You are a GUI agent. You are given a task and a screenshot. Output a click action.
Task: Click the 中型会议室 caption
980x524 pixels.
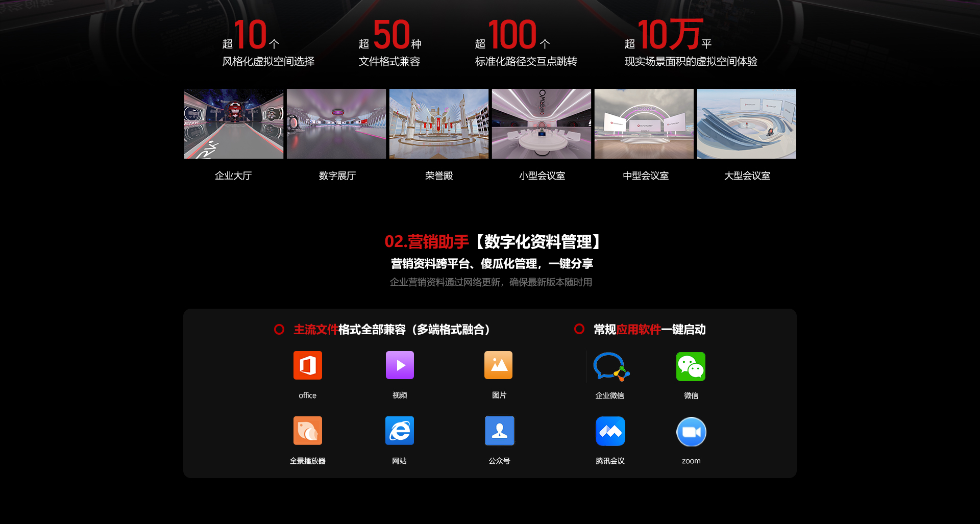coord(646,176)
